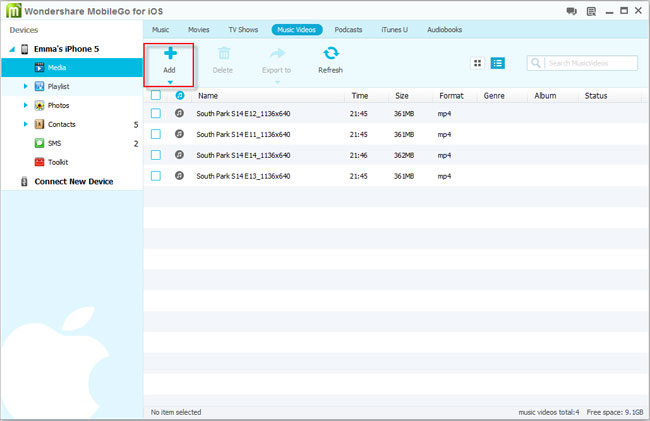Open the TV Shows tab

click(x=243, y=30)
